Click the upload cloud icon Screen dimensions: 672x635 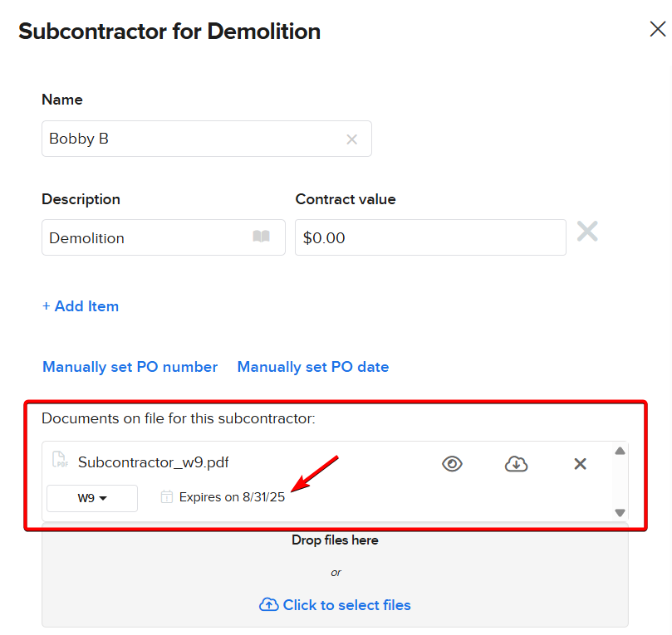click(268, 605)
